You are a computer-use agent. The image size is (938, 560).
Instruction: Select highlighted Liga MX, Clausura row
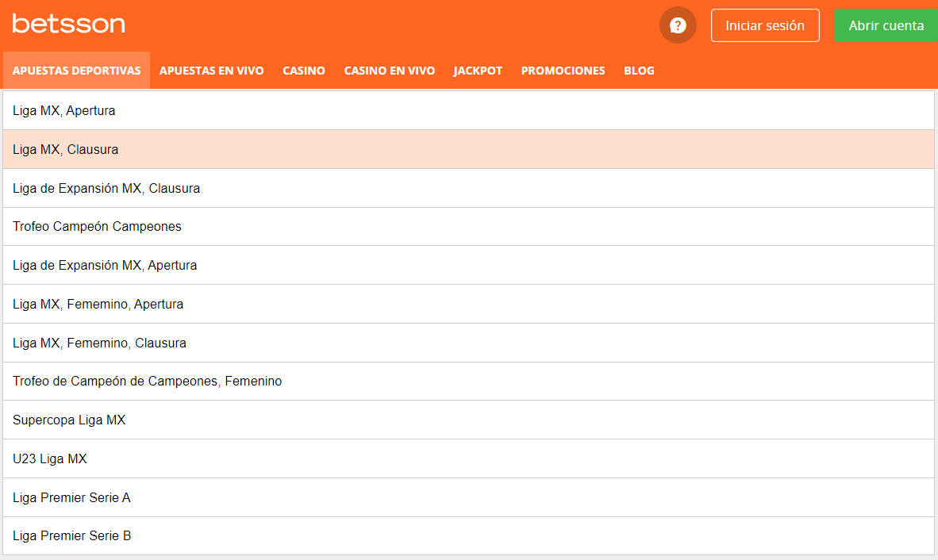click(468, 149)
